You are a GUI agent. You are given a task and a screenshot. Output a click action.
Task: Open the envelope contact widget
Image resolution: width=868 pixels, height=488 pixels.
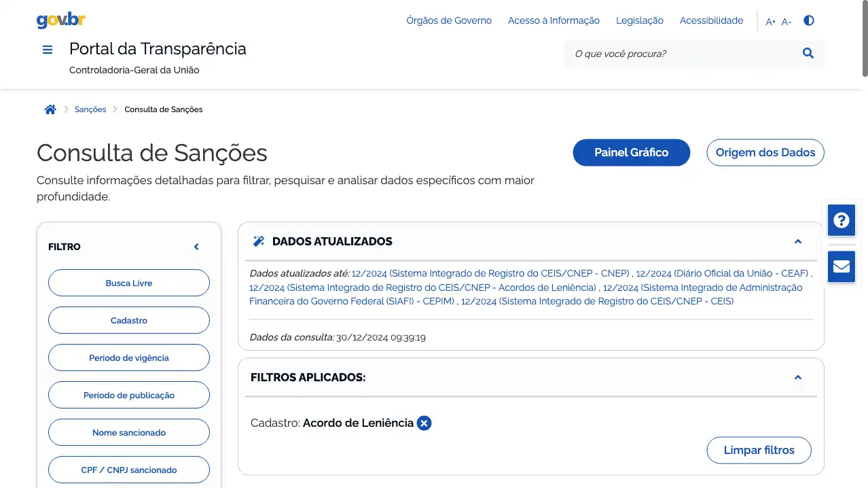pos(841,266)
